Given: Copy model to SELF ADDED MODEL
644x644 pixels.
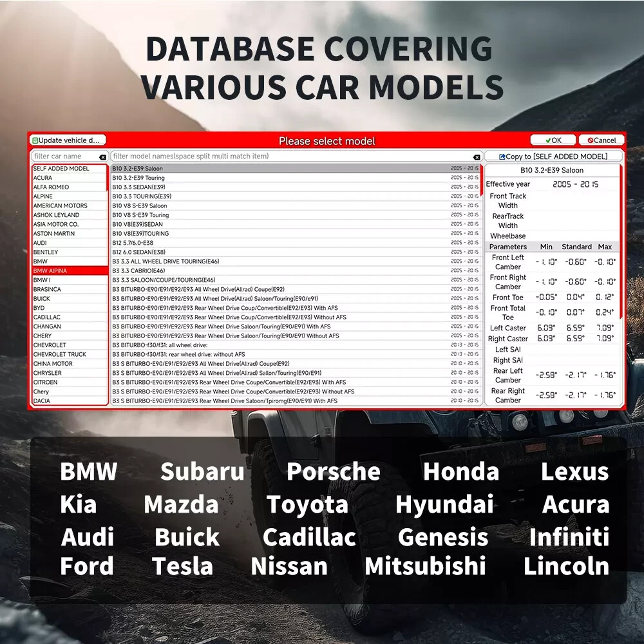Looking at the screenshot, I should coord(553,156).
